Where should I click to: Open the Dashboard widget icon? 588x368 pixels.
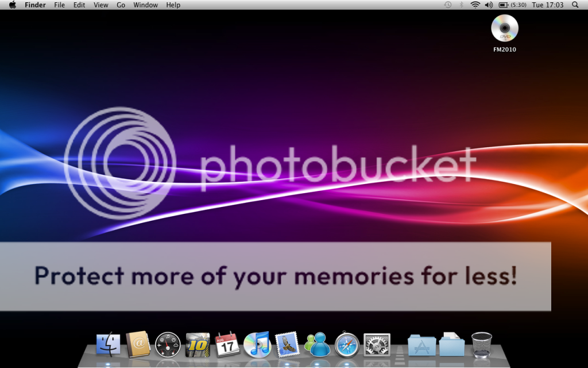point(168,345)
